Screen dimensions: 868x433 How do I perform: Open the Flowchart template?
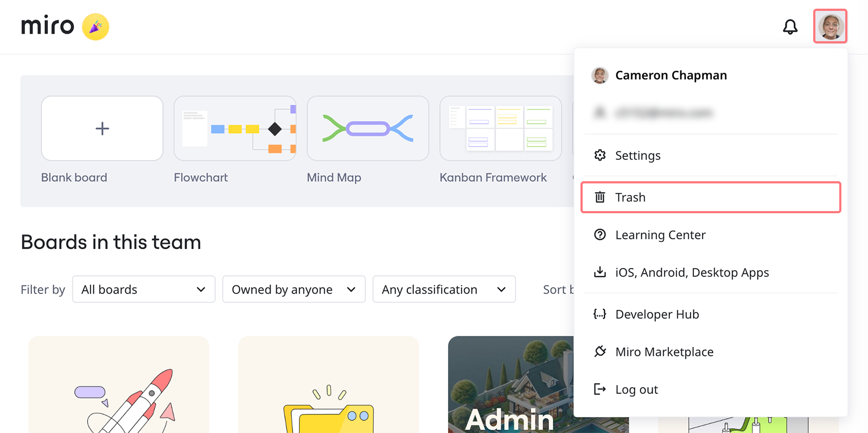pyautogui.click(x=235, y=129)
